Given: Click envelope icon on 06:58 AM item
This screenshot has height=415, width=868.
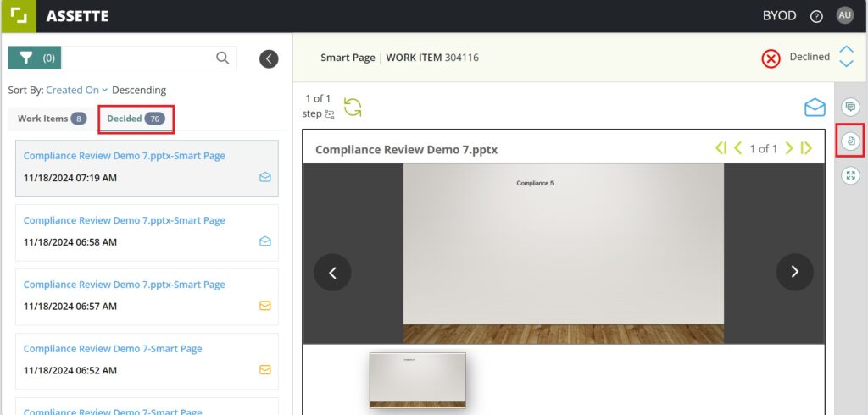Looking at the screenshot, I should coord(265,241).
